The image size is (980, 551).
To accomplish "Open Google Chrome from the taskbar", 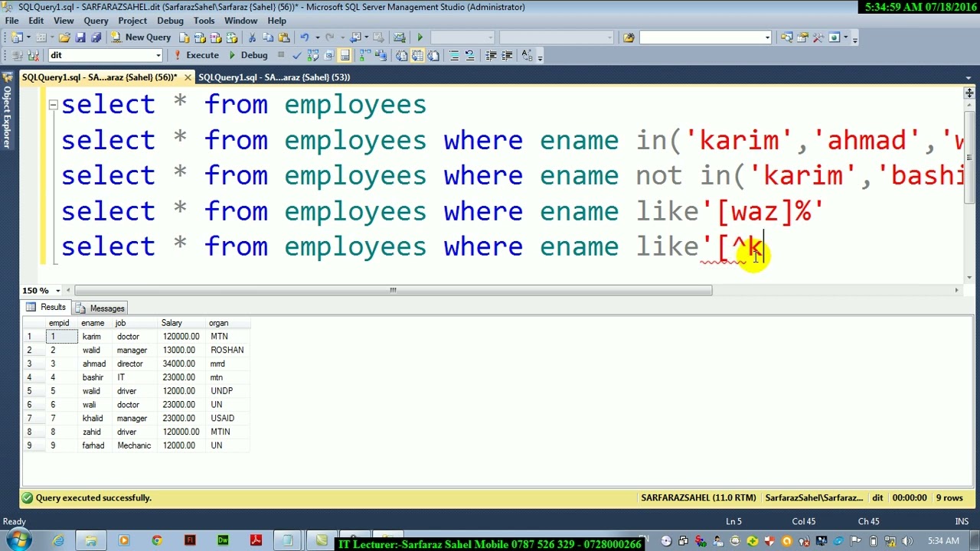I will (x=157, y=541).
